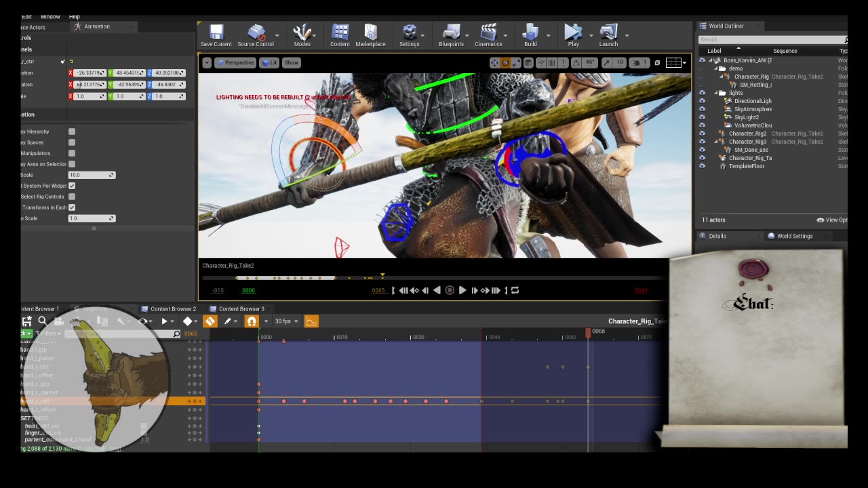Viewport: 868px width, 488px height.
Task: Open the viewport options dropdown arrow
Action: click(x=208, y=62)
